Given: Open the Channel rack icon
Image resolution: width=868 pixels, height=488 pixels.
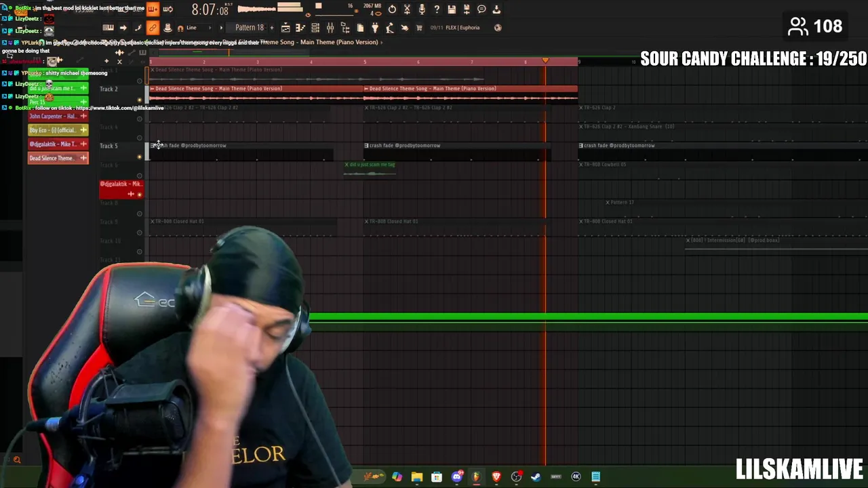Looking at the screenshot, I should (315, 28).
